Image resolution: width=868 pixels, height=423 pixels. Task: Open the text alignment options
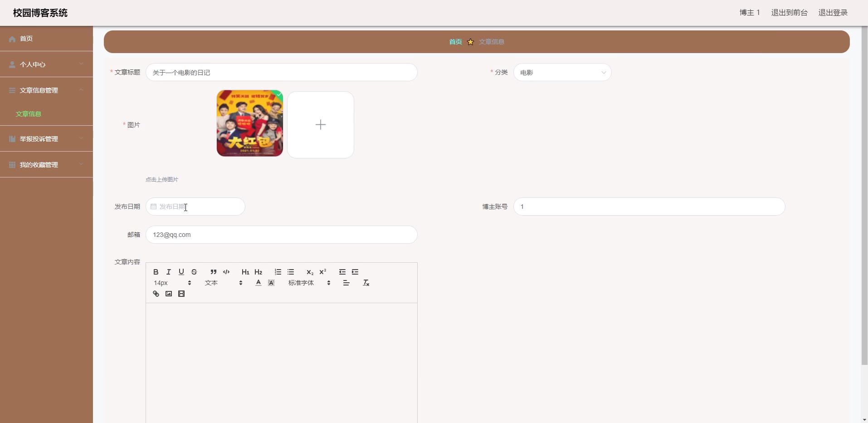point(346,283)
